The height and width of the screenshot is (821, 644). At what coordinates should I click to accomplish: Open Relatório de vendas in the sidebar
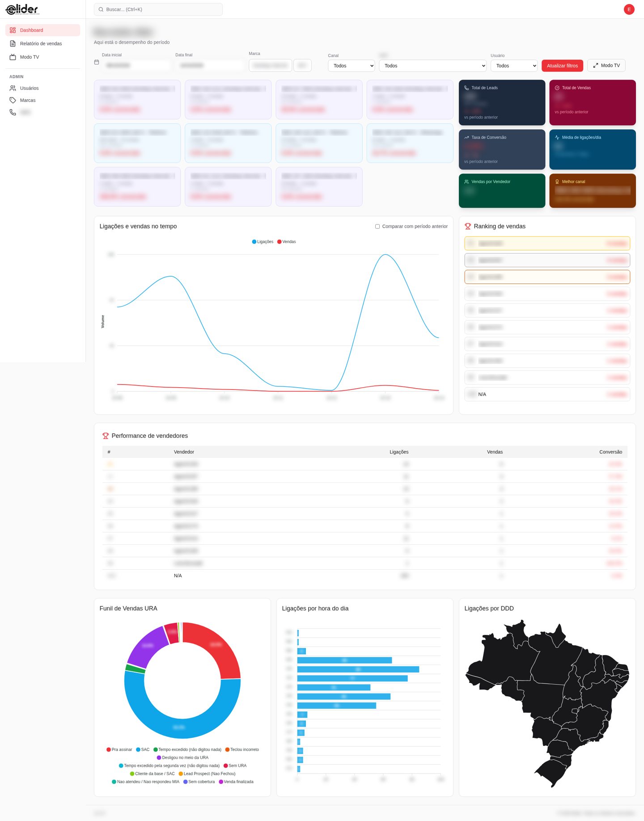pyautogui.click(x=42, y=44)
